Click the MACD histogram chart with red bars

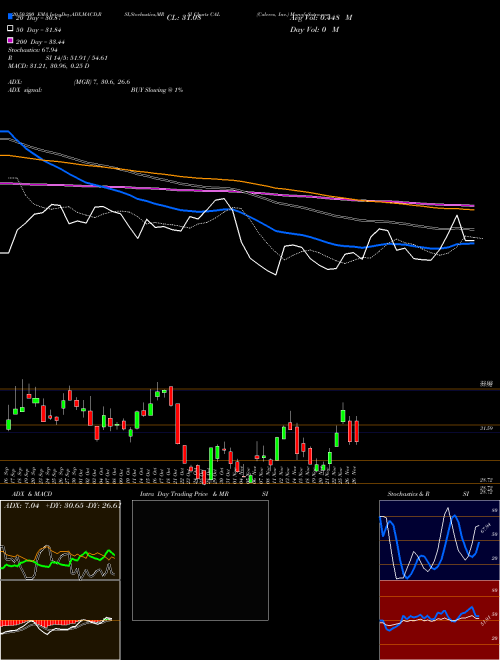pyautogui.click(x=60, y=620)
